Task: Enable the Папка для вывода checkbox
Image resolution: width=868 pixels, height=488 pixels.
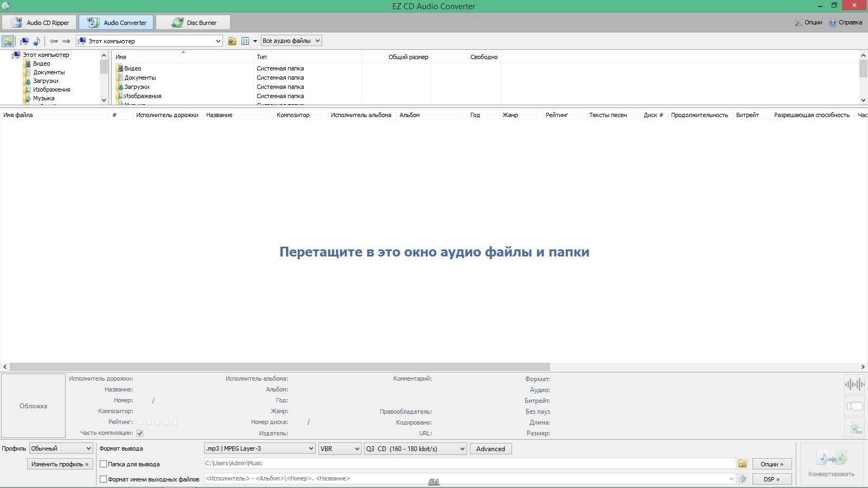Action: (103, 464)
